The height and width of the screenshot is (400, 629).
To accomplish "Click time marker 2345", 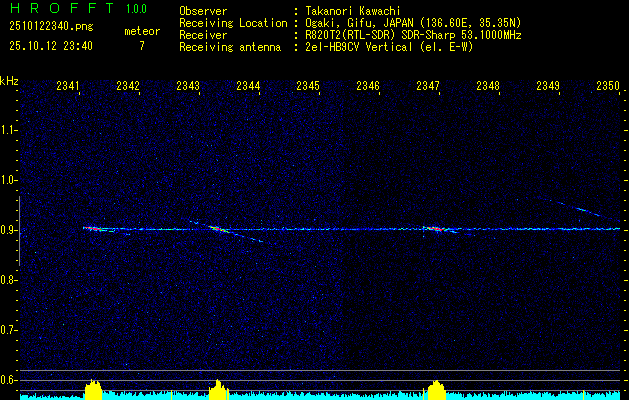I will (308, 87).
